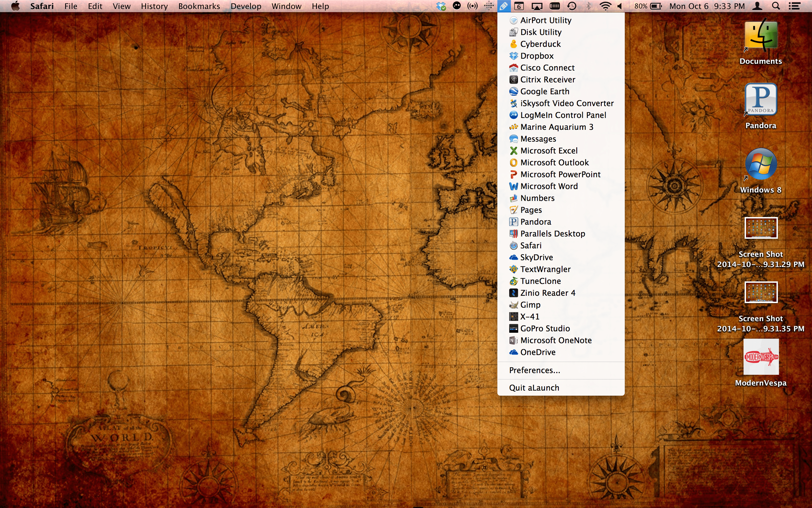
Task: Open the Apple menu
Action: (x=15, y=6)
